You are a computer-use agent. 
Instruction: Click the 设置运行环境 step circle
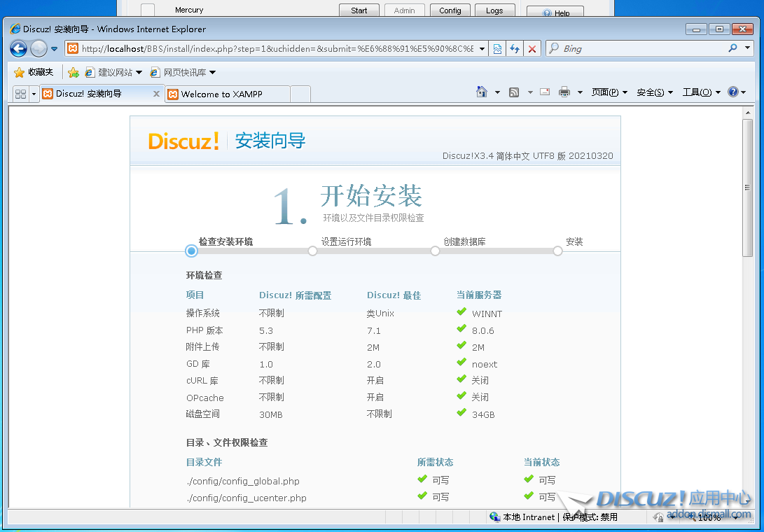click(x=313, y=251)
